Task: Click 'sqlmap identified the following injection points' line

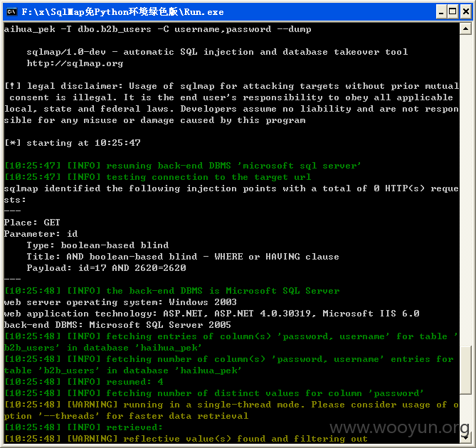Action: click(x=231, y=194)
